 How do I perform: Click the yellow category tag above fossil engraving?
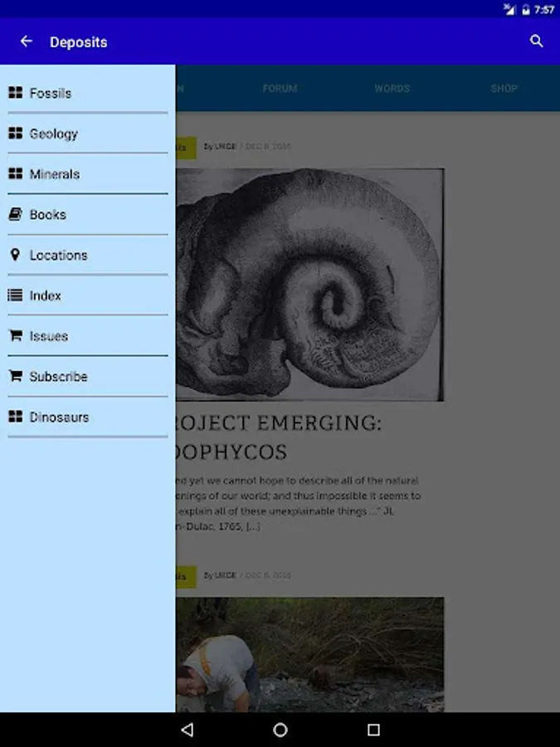(186, 147)
